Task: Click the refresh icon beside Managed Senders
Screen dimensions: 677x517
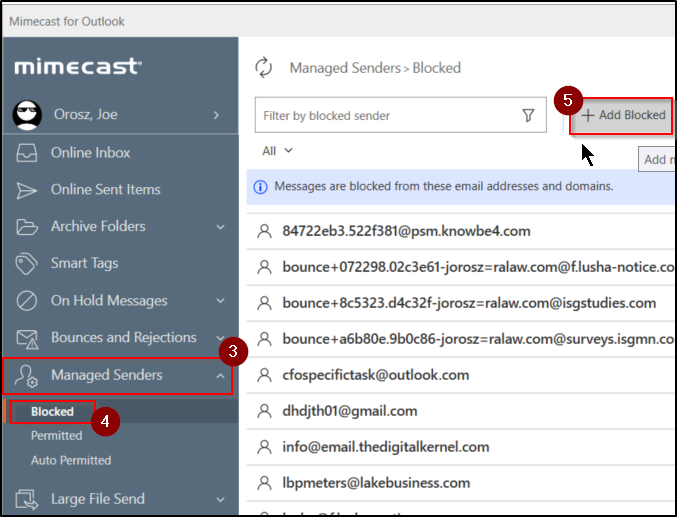Action: 264,67
